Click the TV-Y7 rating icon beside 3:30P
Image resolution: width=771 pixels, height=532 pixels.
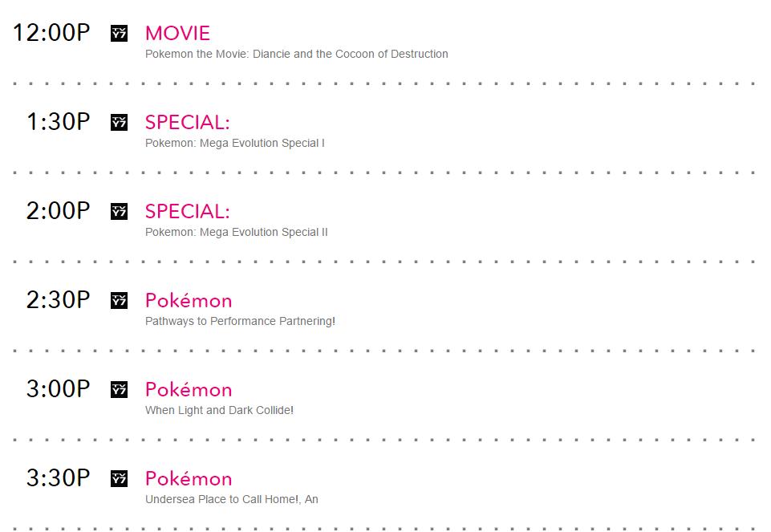[119, 479]
